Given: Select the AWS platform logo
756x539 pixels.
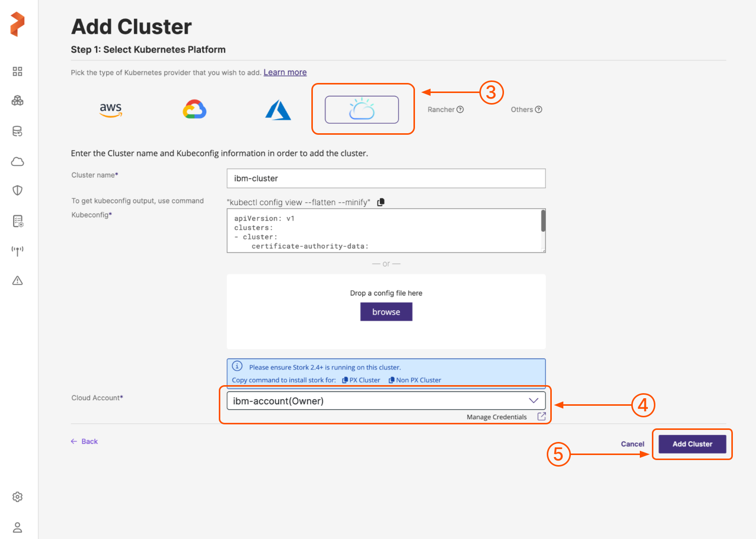Looking at the screenshot, I should [111, 110].
